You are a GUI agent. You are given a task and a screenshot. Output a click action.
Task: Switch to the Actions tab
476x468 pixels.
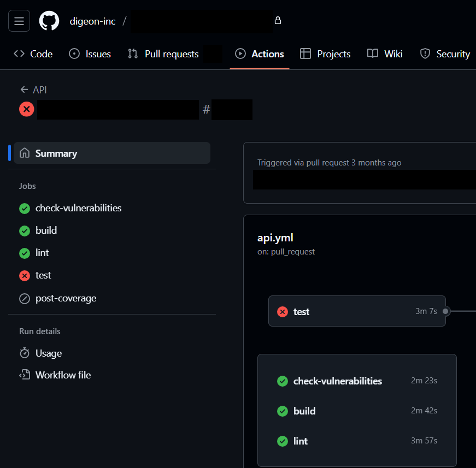260,54
